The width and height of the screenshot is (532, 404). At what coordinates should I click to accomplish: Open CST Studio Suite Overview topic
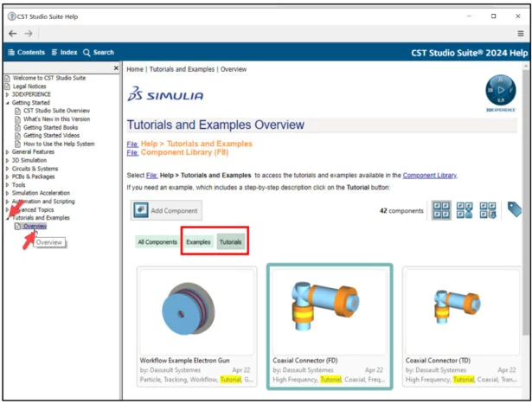point(57,111)
